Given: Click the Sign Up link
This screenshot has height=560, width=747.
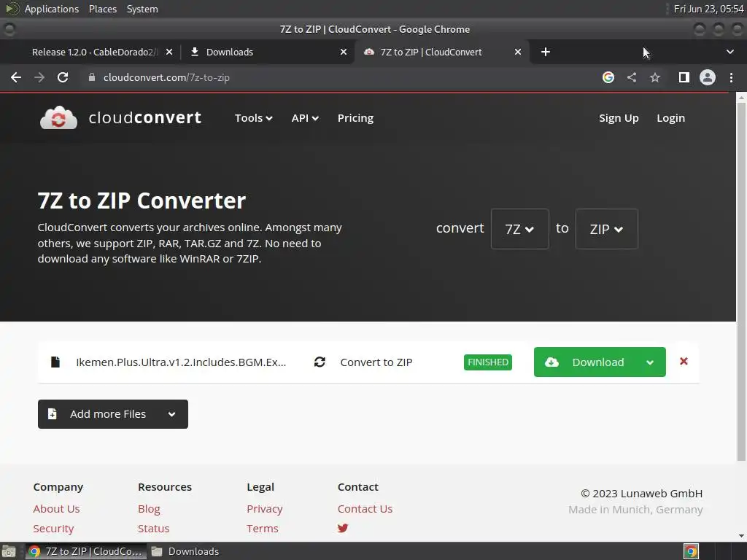Looking at the screenshot, I should [619, 118].
